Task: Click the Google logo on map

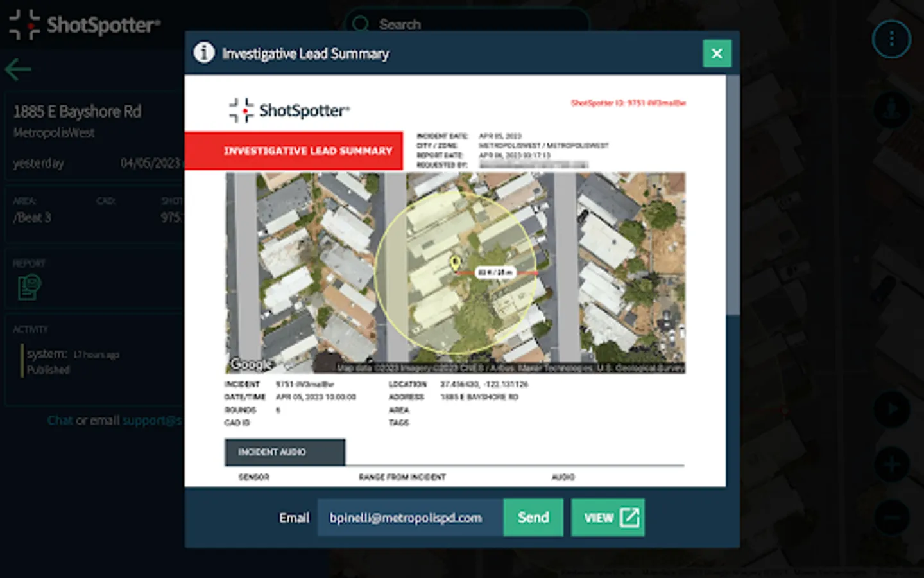Action: (251, 364)
